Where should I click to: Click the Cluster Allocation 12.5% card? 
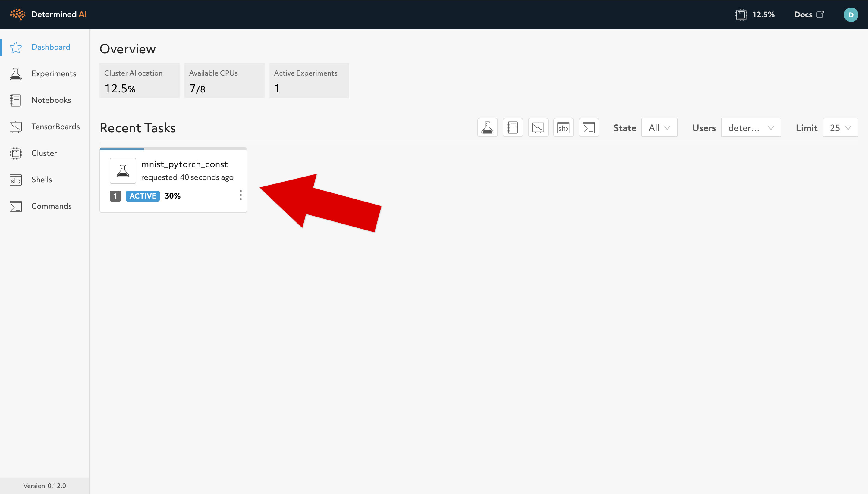click(139, 81)
